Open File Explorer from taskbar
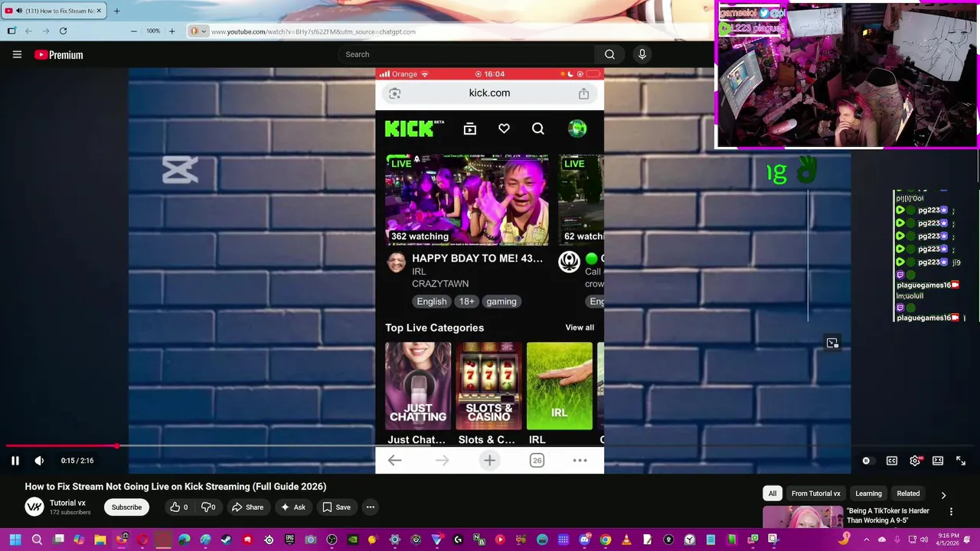The width and height of the screenshot is (980, 551). [x=100, y=540]
